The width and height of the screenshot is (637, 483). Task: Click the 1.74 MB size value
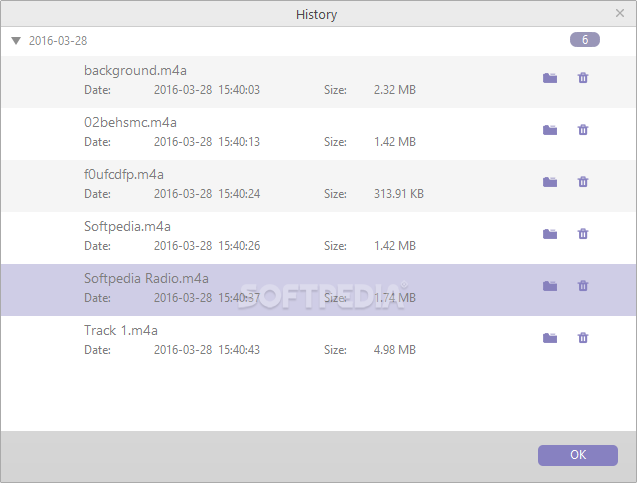(394, 298)
